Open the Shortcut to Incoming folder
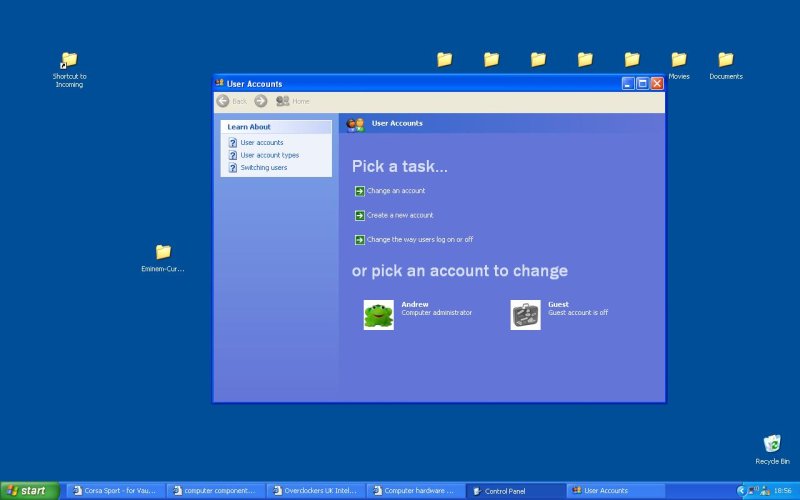Image resolution: width=800 pixels, height=500 pixels. (x=69, y=60)
